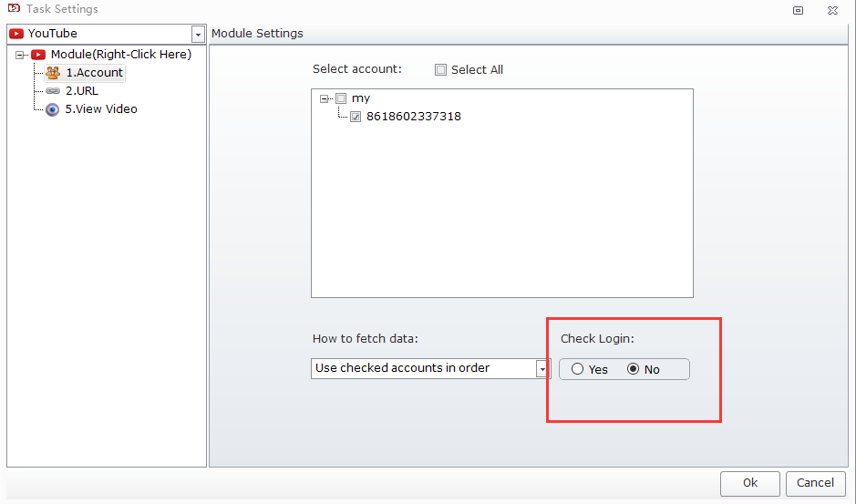Screen dimensions: 856x504
Task: Click the Module YouTube icon in the tree
Action: 38,55
